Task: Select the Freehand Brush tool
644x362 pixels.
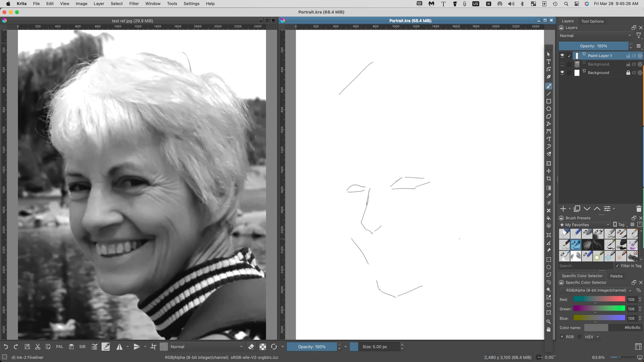Action: [548, 86]
